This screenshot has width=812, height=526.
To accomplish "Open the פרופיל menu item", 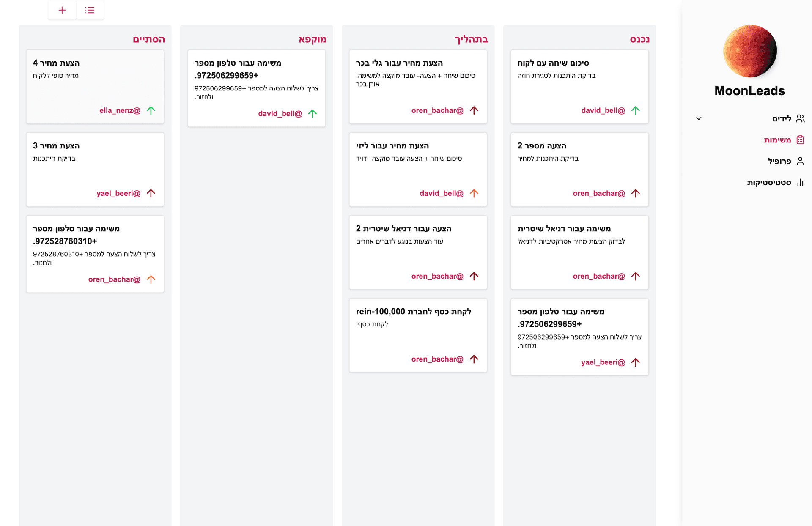I will 779,161.
